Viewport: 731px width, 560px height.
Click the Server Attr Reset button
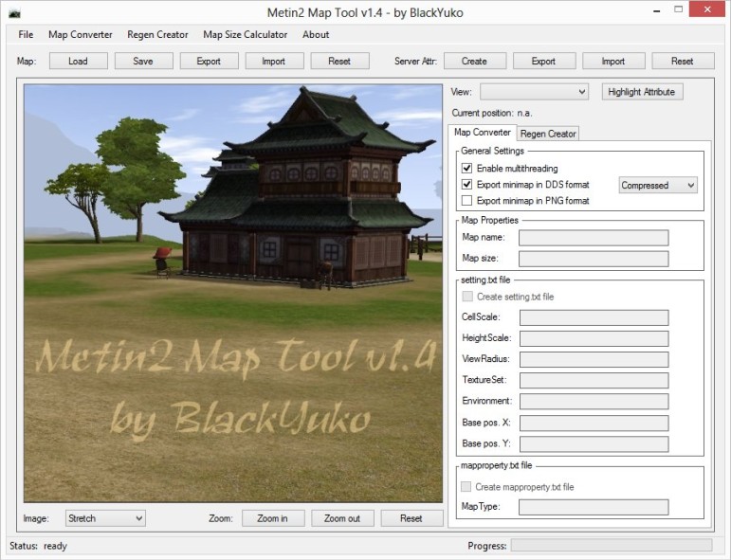683,61
